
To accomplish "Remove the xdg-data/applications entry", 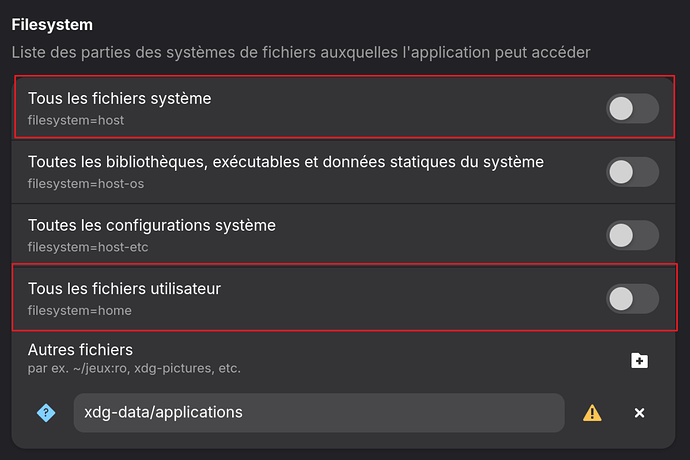I will [x=640, y=413].
